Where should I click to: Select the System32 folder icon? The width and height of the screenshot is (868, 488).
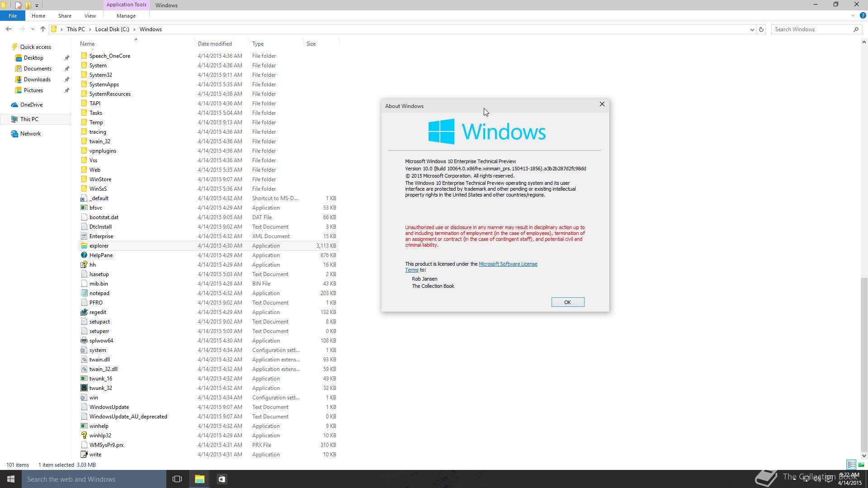point(84,75)
